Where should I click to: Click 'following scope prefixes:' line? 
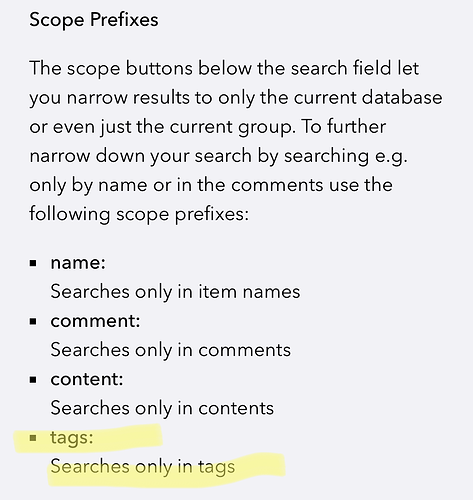pos(139,214)
